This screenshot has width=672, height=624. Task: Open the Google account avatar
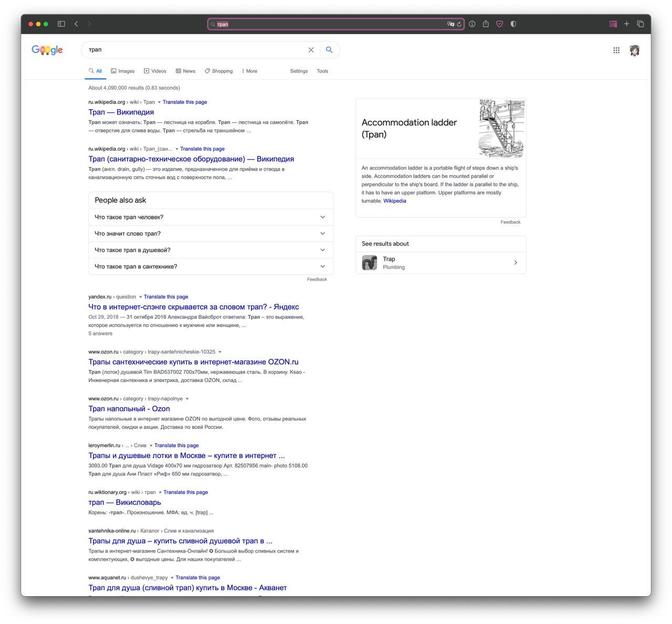pos(634,50)
